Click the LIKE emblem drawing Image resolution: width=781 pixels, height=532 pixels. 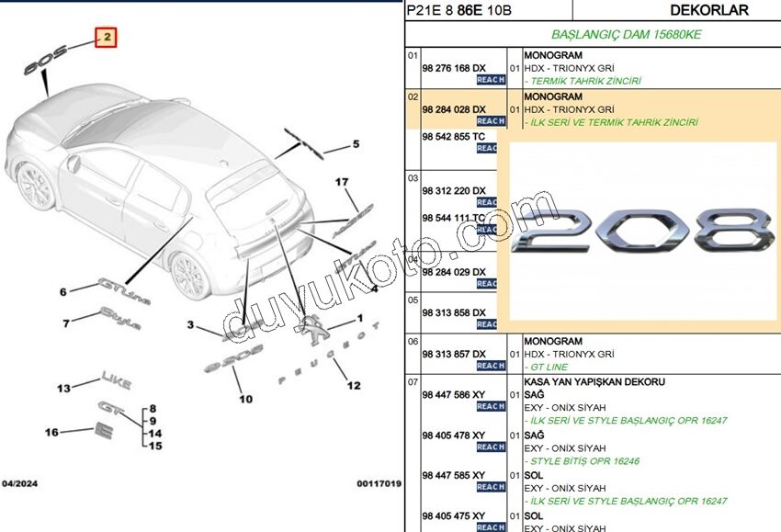[117, 380]
